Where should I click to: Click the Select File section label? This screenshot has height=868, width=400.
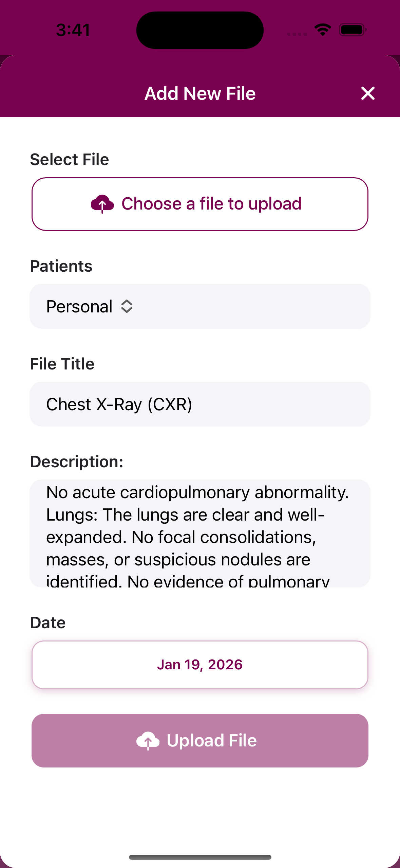70,159
